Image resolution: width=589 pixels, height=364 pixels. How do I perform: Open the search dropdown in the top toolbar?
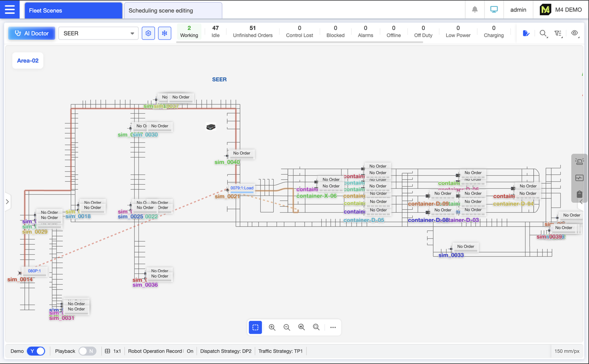pos(543,33)
